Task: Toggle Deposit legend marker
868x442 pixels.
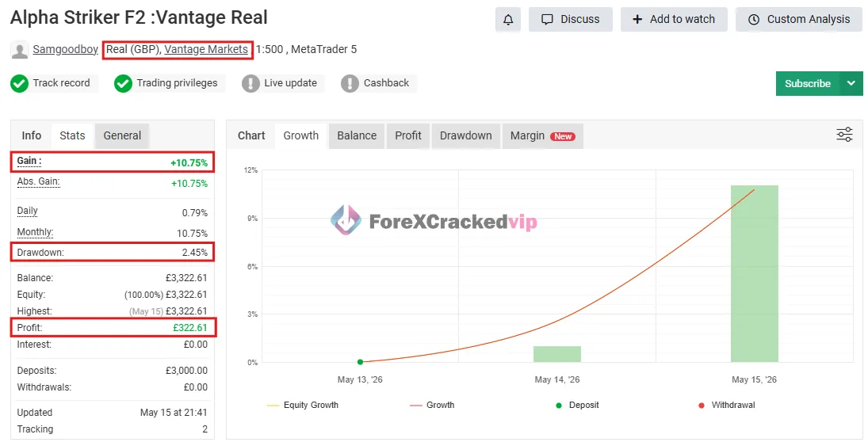Action: click(577, 405)
